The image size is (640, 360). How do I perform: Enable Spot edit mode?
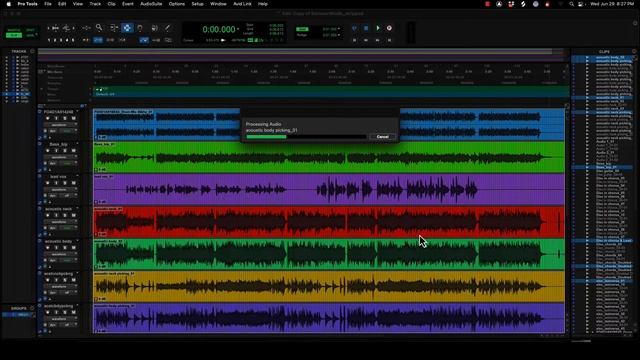[x=30, y=30]
